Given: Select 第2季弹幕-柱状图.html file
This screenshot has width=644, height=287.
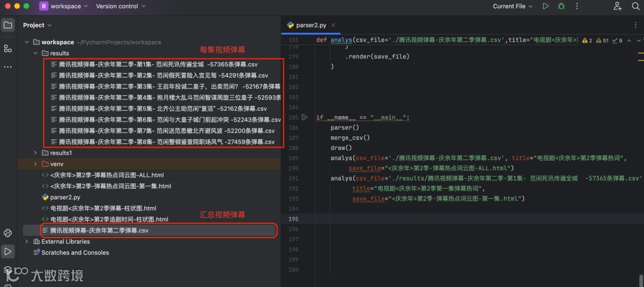Looking at the screenshot, I should [99, 208].
